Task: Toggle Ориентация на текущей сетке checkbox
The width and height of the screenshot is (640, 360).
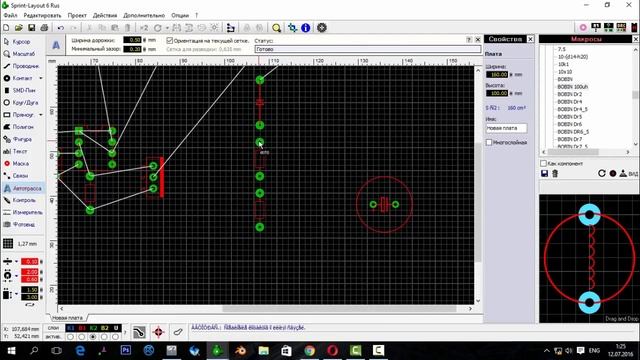Action: (x=170, y=40)
